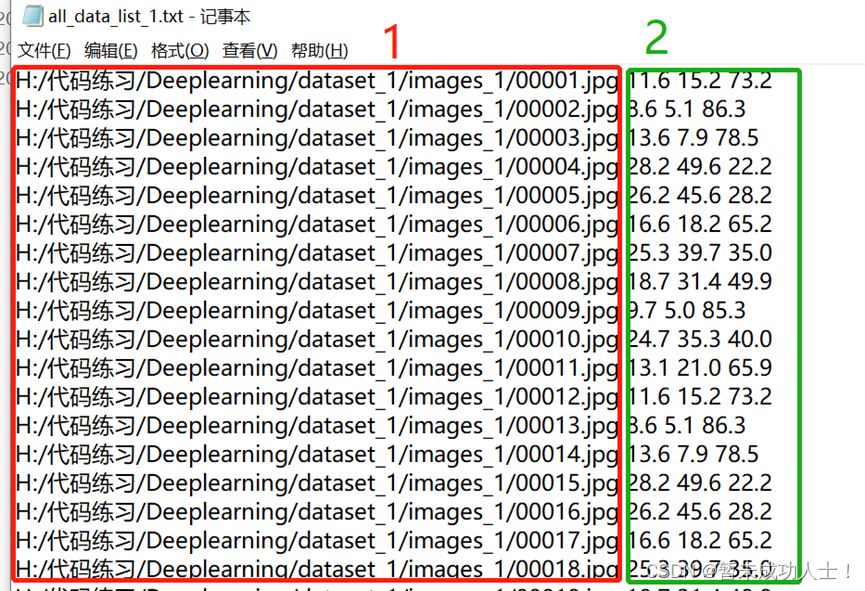Click the path ending in 00013.jpg
Screen dimensions: 865x591
[x=317, y=426]
